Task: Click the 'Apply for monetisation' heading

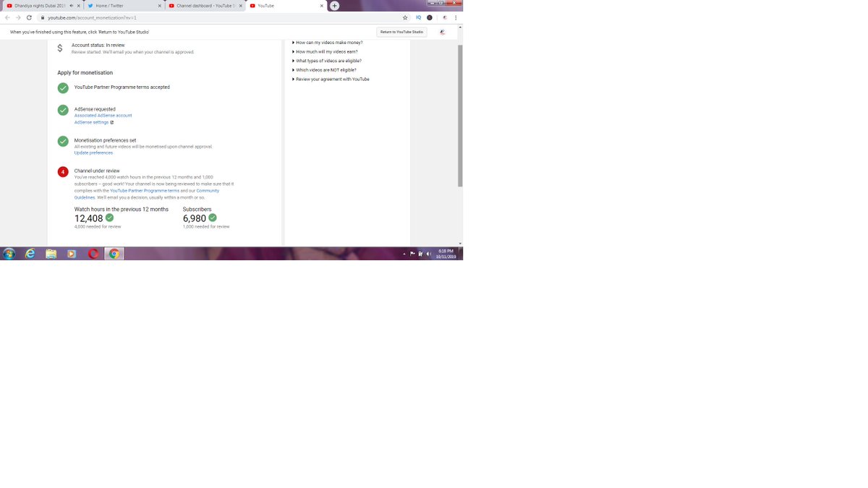Action: coord(85,73)
